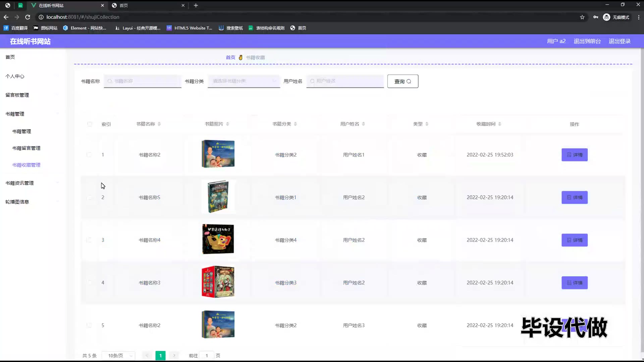
Task: Check the checkbox for row 5
Action: pyautogui.click(x=89, y=325)
